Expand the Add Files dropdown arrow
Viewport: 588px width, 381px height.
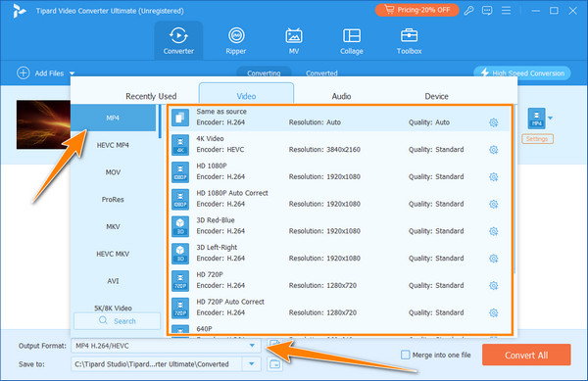click(x=72, y=73)
